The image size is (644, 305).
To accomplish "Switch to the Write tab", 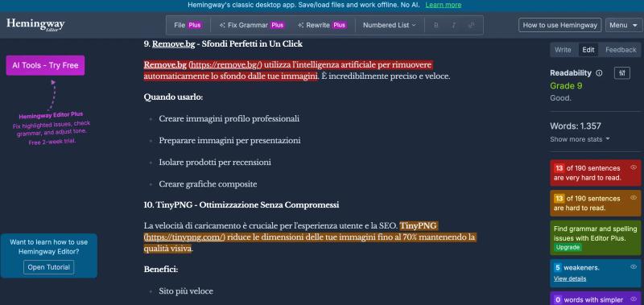I will pyautogui.click(x=563, y=50).
